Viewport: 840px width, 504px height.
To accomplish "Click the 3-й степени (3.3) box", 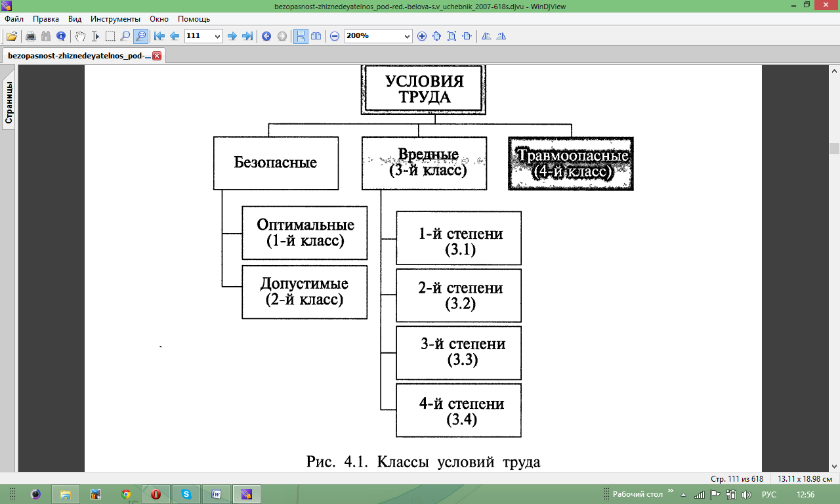I will 459,352.
